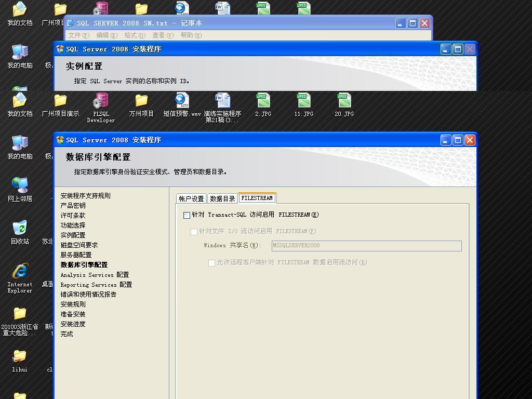This screenshot has height=399, width=532.
Task: Select the 实例配置 step in the sidebar
Action: click(73, 235)
